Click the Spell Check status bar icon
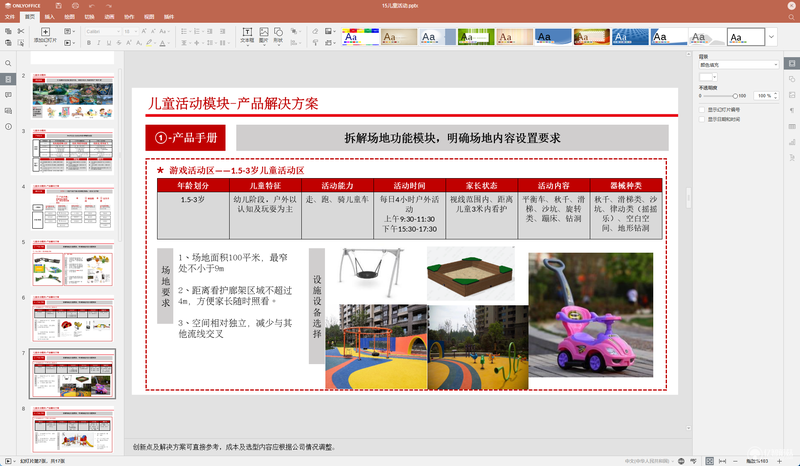Screen dimensions: 800x466 click(x=694, y=461)
